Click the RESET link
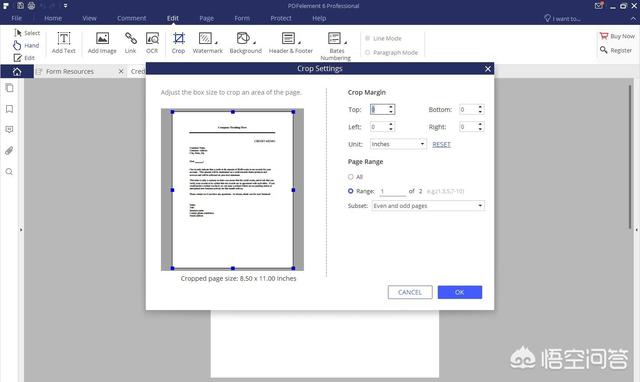This screenshot has height=382, width=640. (x=441, y=144)
